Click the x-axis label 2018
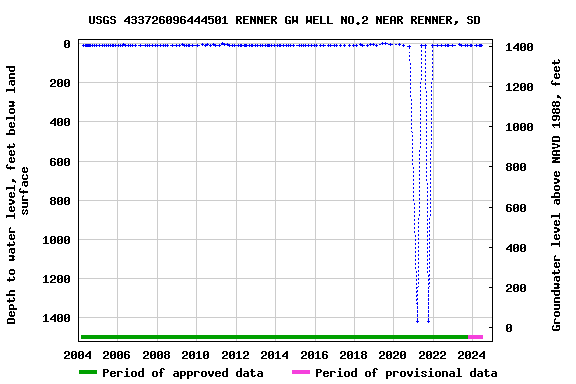 [353, 355]
